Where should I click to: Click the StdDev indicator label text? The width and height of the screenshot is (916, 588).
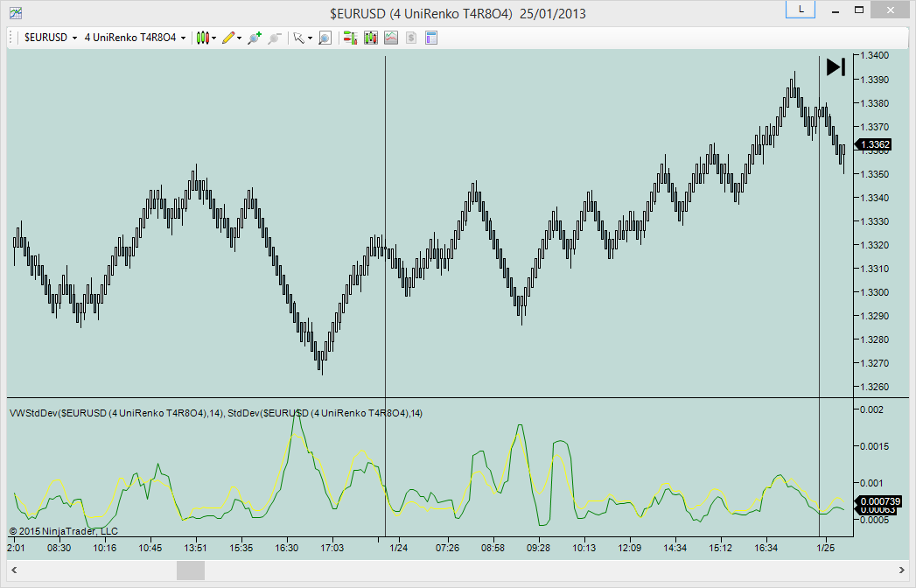tap(325, 413)
